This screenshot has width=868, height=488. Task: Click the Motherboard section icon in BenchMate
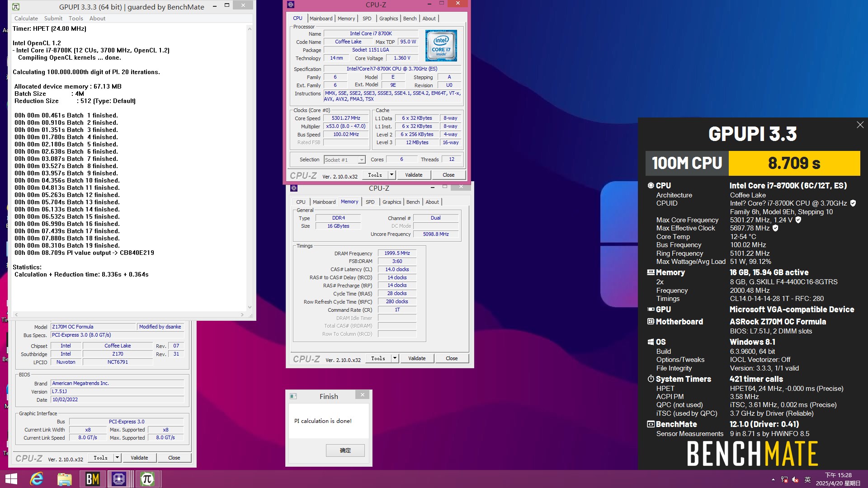pyautogui.click(x=651, y=322)
